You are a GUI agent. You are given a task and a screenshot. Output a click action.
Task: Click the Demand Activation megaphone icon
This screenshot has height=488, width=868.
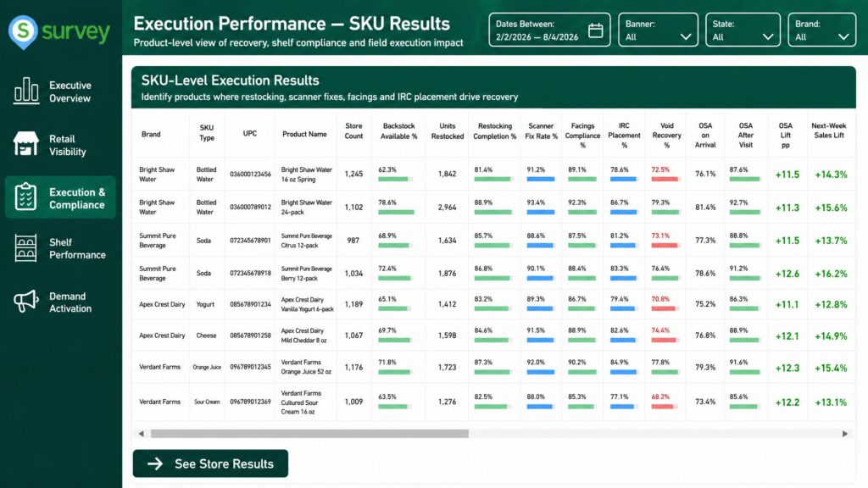[26, 302]
